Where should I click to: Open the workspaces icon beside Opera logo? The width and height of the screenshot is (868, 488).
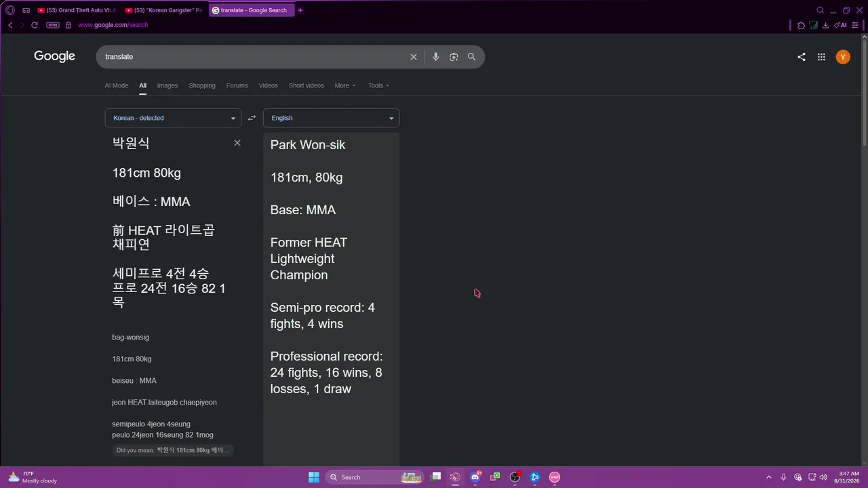pos(26,10)
